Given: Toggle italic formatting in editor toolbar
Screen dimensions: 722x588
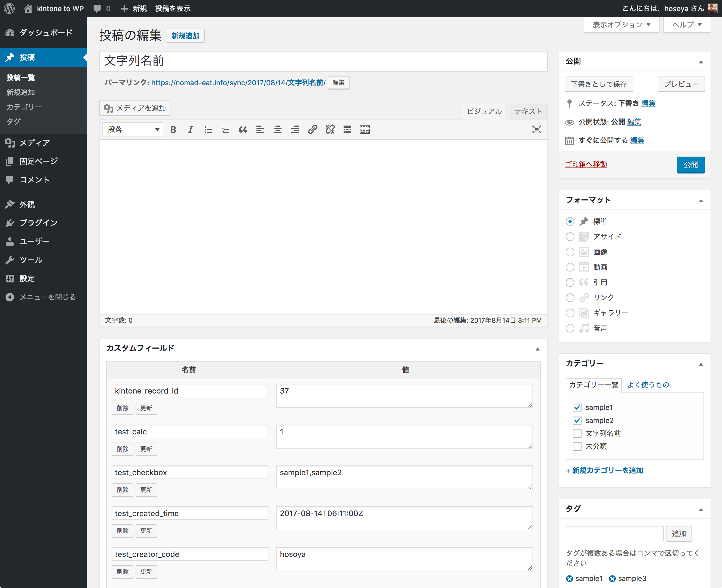Looking at the screenshot, I should [191, 129].
